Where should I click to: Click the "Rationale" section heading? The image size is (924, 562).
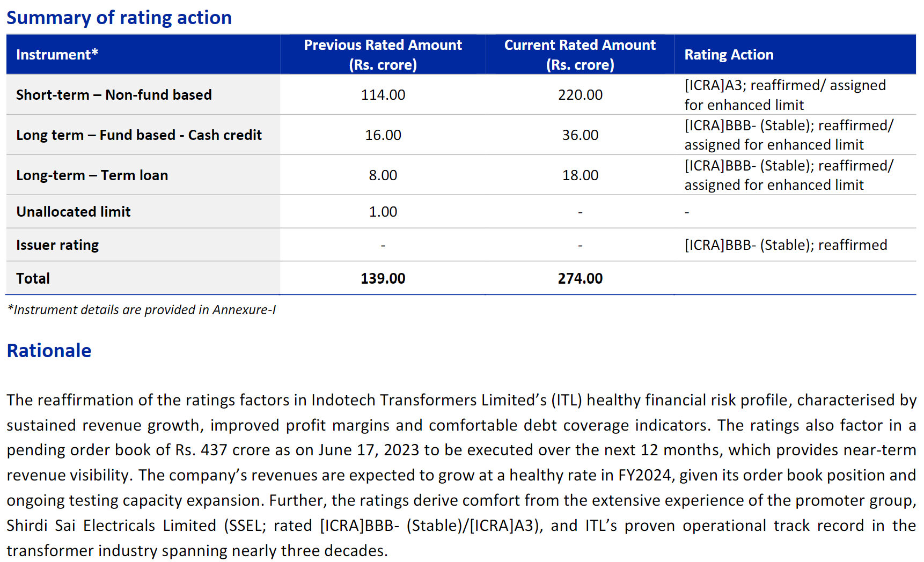(x=49, y=351)
